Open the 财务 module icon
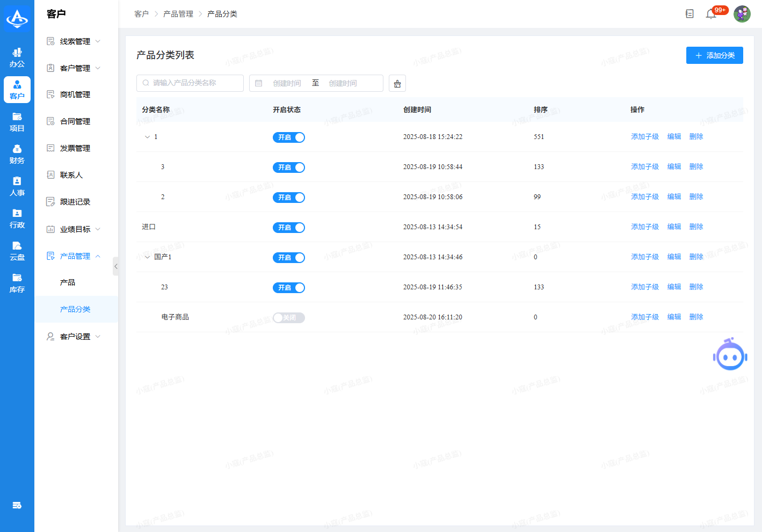This screenshot has width=762, height=532. coord(17,154)
